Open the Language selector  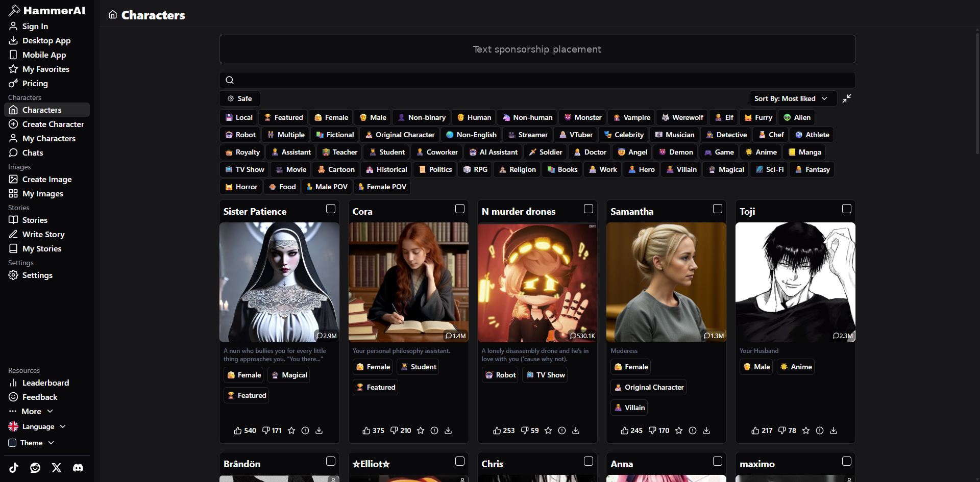37,426
